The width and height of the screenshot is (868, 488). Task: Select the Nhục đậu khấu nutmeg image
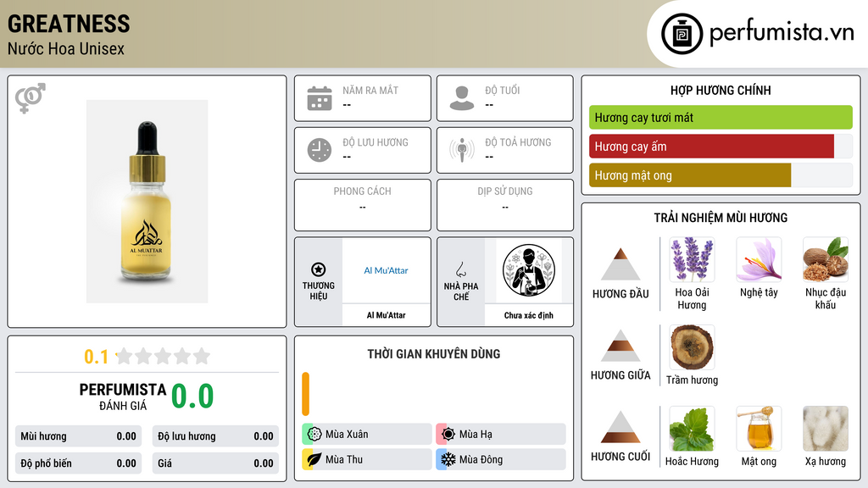826,259
